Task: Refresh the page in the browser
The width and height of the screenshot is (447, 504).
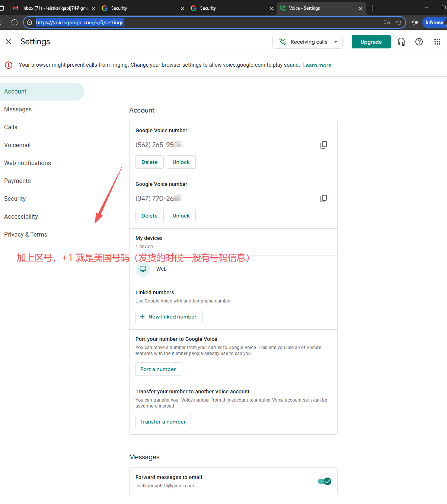Action: pos(15,22)
